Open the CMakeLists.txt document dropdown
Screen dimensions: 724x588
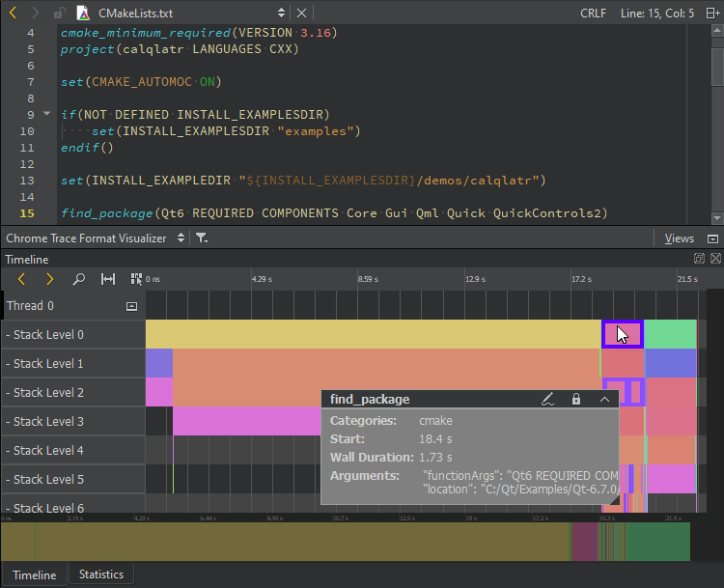[281, 13]
